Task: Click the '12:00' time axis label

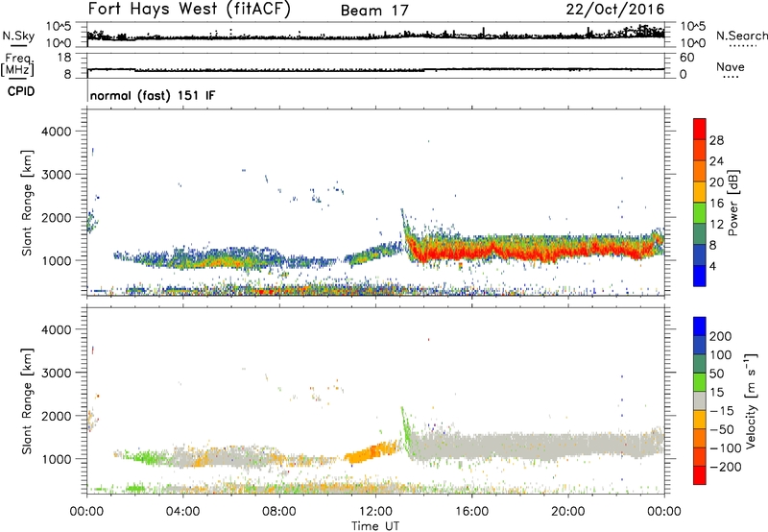Action: pos(375,512)
